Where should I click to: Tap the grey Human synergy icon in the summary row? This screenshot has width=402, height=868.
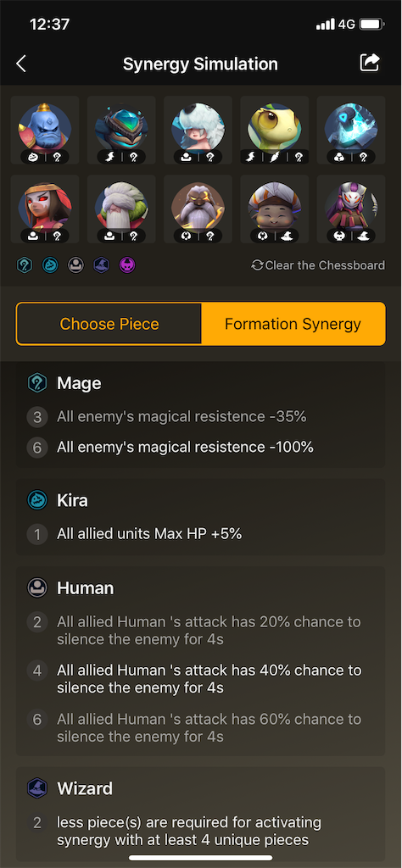click(x=75, y=265)
